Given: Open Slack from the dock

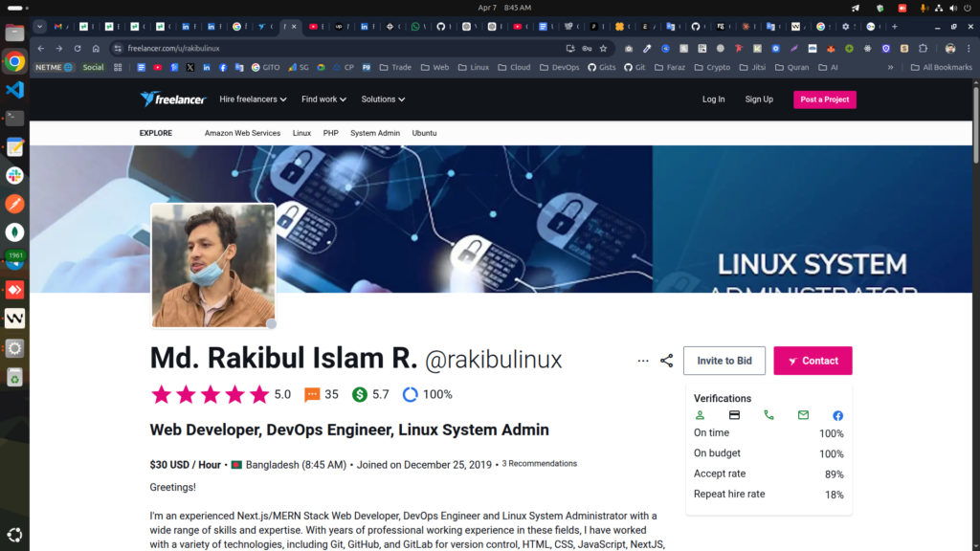Looking at the screenshot, I should point(14,176).
